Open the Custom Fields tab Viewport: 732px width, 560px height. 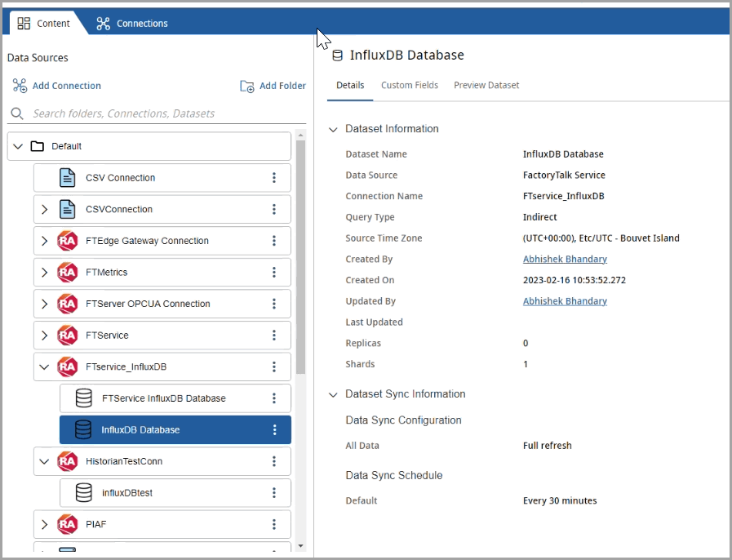click(x=410, y=85)
